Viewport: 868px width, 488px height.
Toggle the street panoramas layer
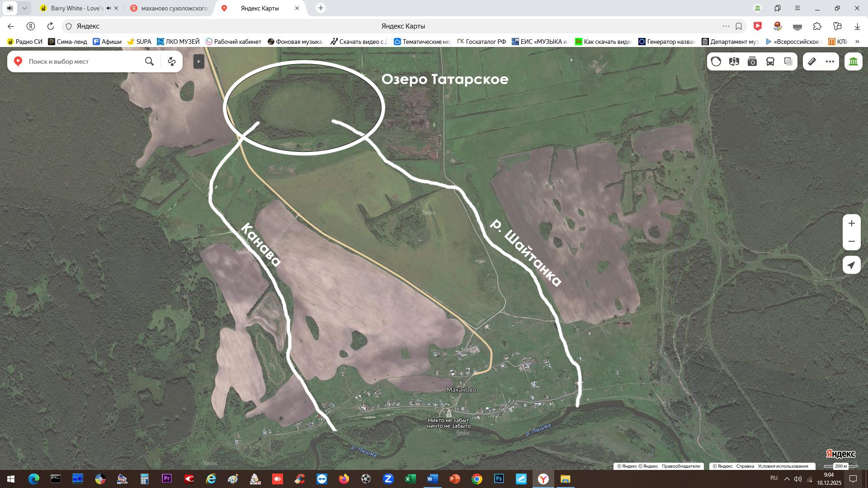click(x=734, y=61)
